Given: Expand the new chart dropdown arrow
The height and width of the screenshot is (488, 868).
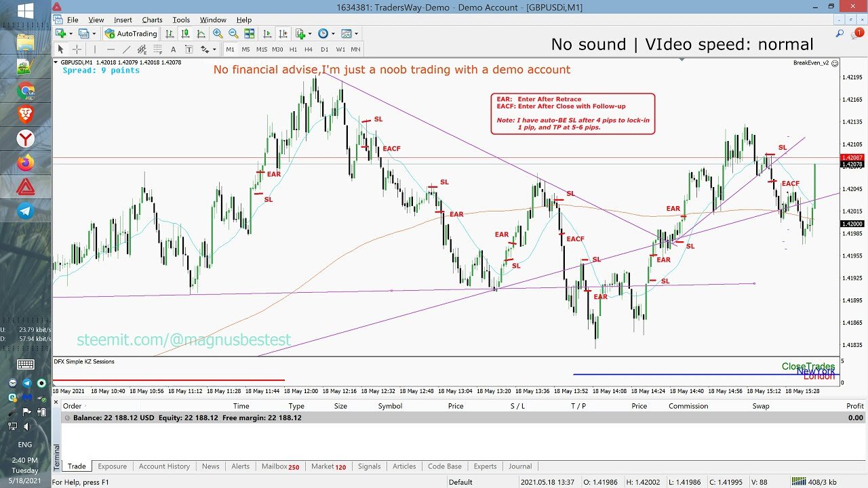Looking at the screenshot, I should click(x=71, y=33).
